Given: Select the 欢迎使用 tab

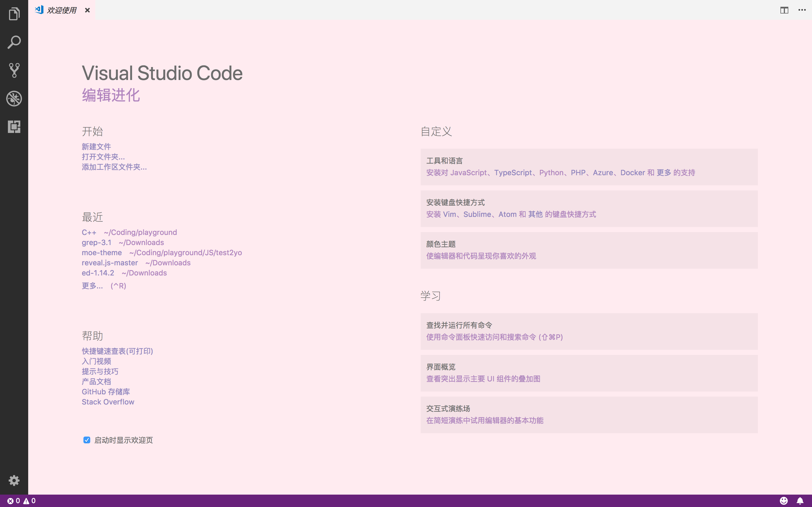Looking at the screenshot, I should pyautogui.click(x=61, y=10).
